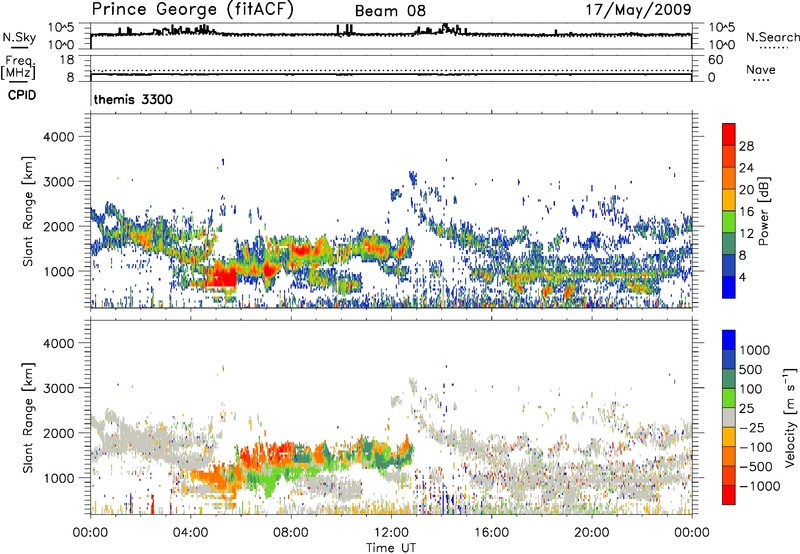Click the 'N.Search' legend label
This screenshot has height=554, width=800.
click(x=773, y=37)
